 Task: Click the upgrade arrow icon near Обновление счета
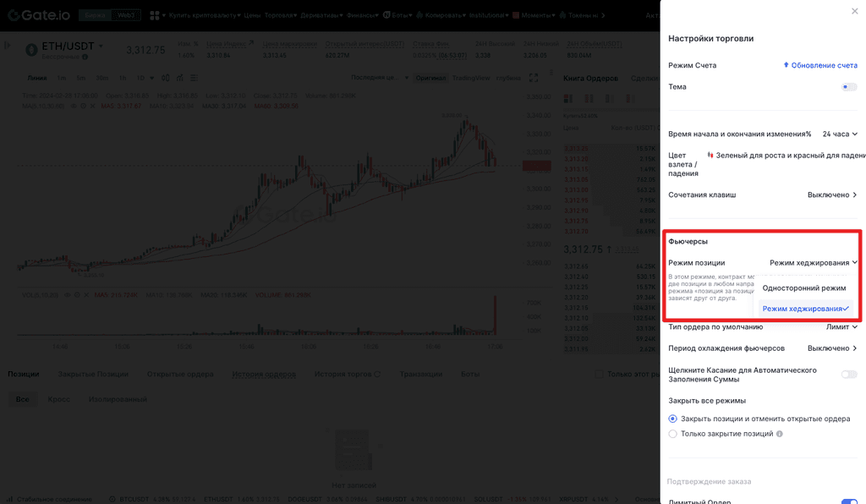(x=786, y=64)
